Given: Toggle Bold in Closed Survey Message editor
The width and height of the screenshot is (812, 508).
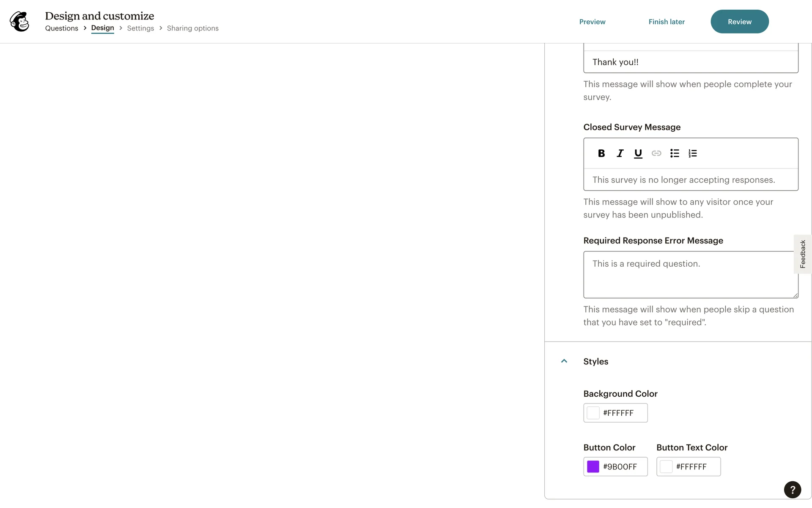Looking at the screenshot, I should tap(601, 153).
